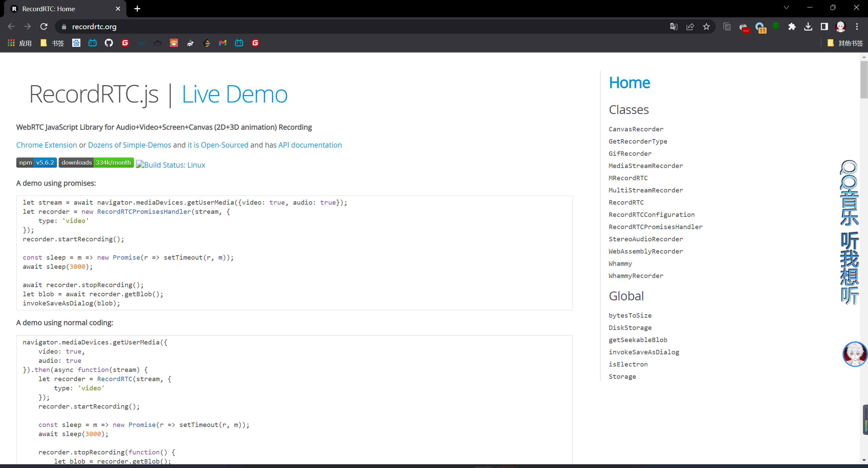Open the translate page icon
868x468 pixels.
click(x=674, y=27)
